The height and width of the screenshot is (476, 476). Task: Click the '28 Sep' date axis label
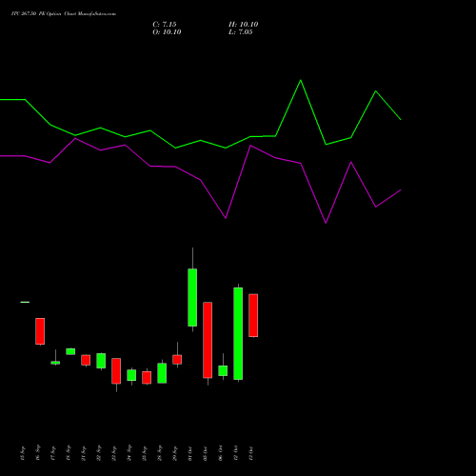pyautogui.click(x=160, y=453)
